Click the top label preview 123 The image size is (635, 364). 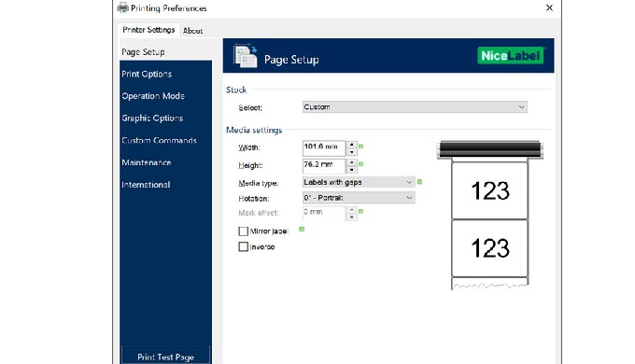(x=490, y=190)
